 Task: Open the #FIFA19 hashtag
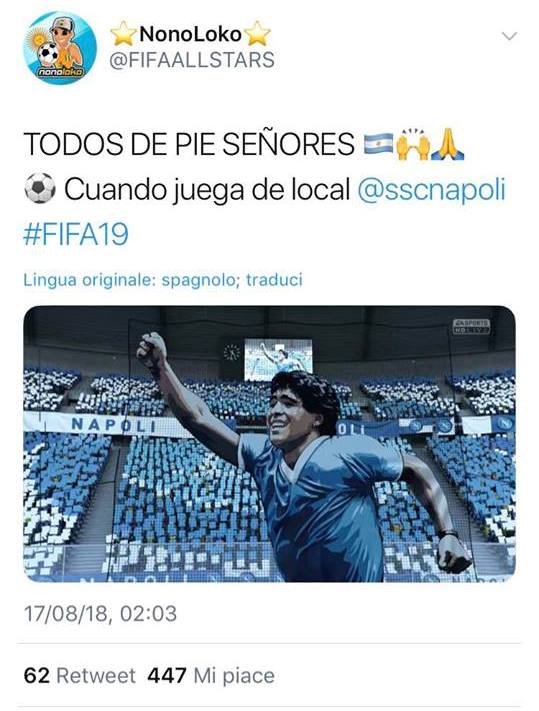pyautogui.click(x=76, y=234)
